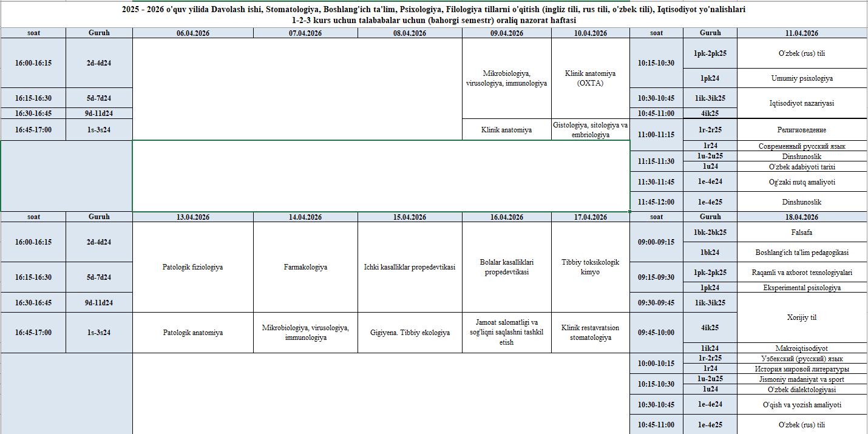Image resolution: width=868 pixels, height=434 pixels.
Task: Select the Falsafa subject cell
Action: 802,232
